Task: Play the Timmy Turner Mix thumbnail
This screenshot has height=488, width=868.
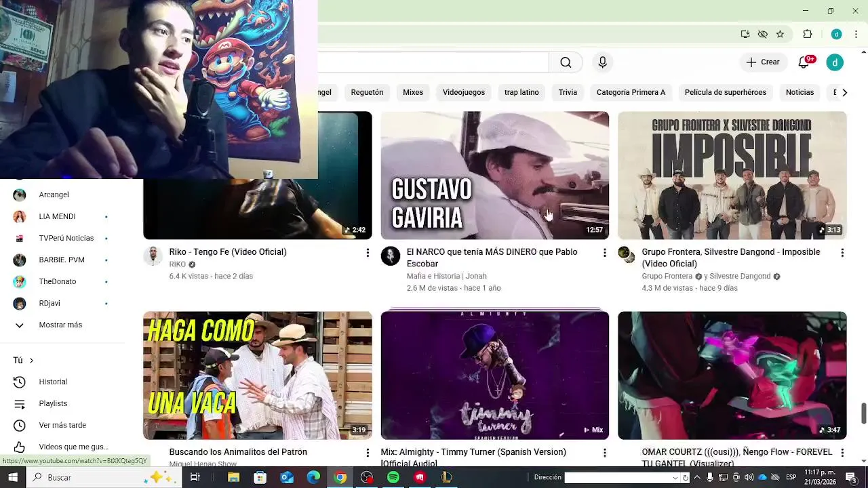Action: click(x=495, y=375)
